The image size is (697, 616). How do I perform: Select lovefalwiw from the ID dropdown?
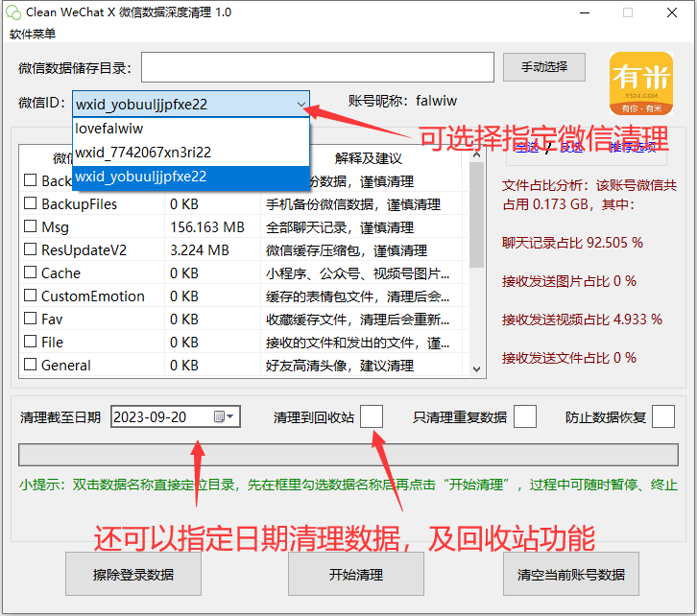point(191,129)
